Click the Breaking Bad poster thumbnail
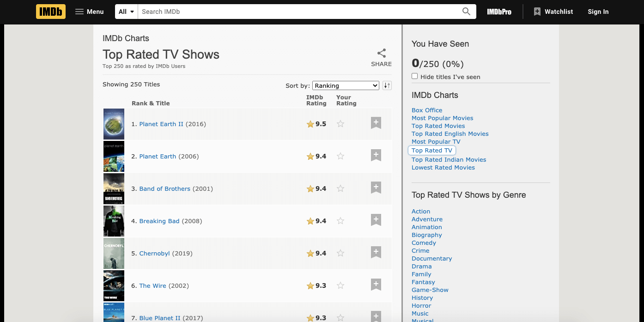644x322 pixels. point(114,221)
